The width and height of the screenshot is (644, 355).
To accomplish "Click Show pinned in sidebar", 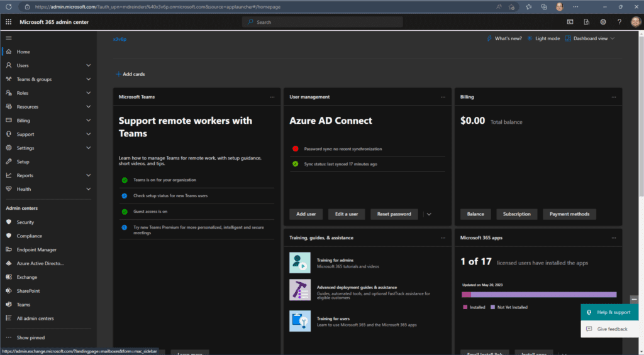I will click(31, 337).
